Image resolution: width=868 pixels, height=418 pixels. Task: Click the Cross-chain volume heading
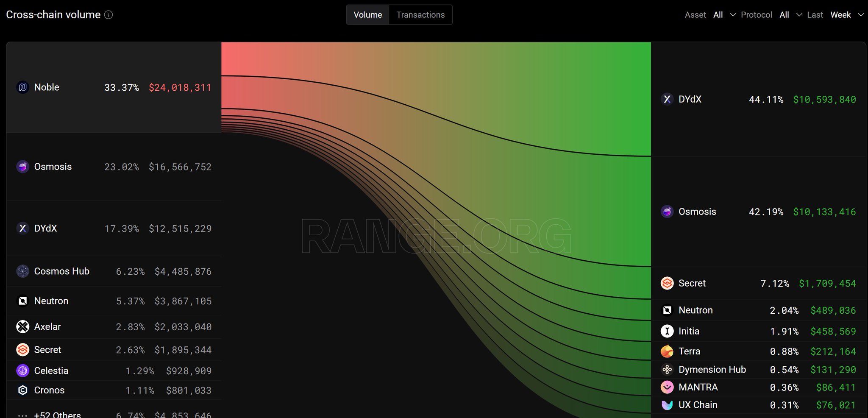(x=53, y=15)
